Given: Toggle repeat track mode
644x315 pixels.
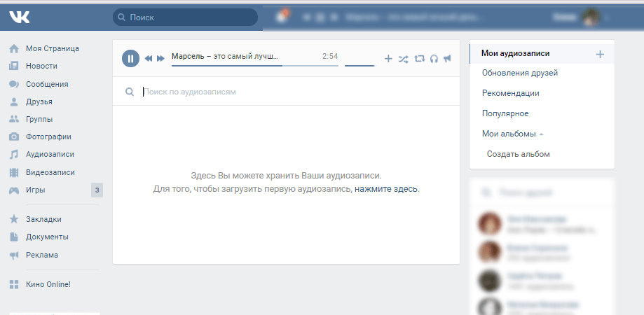Looking at the screenshot, I should point(419,59).
